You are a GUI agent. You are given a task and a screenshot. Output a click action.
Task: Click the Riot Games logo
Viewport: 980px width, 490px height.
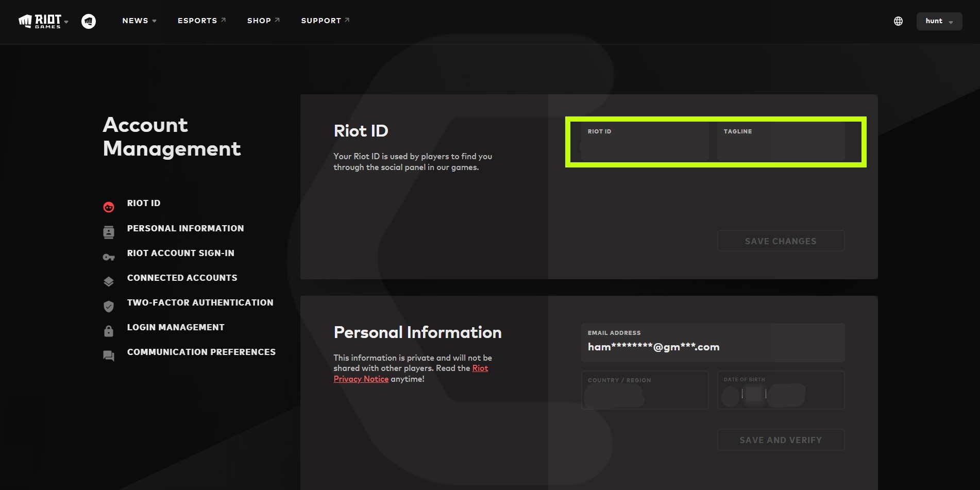[x=40, y=21]
